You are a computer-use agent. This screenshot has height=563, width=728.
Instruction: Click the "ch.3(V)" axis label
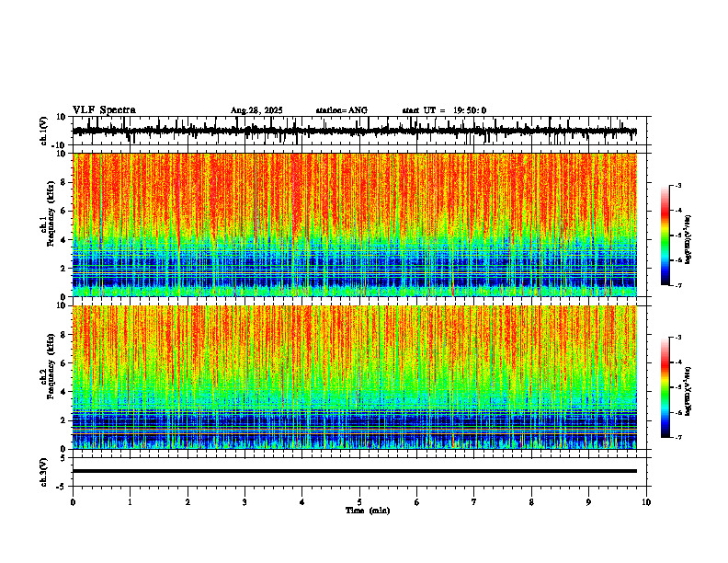[x=44, y=472]
